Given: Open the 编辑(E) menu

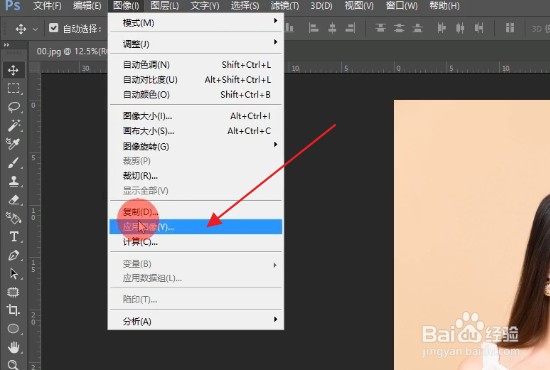Looking at the screenshot, I should point(87,6).
